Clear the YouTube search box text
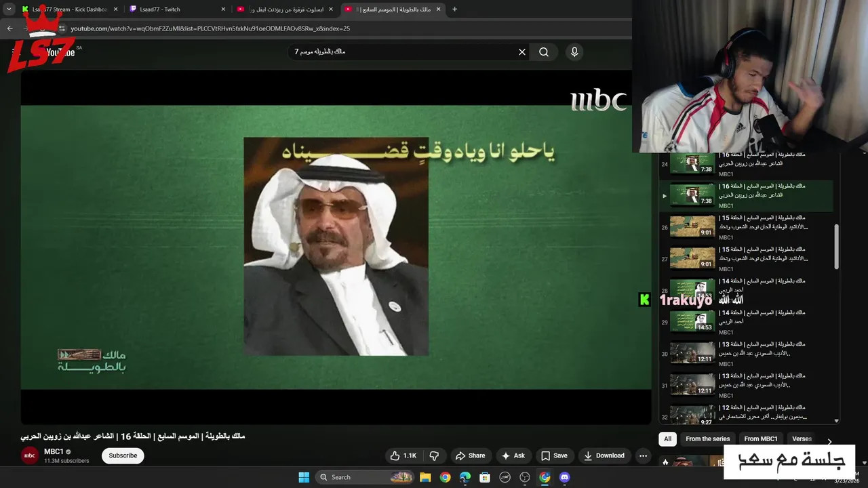Image resolution: width=868 pixels, height=488 pixels. (x=522, y=52)
